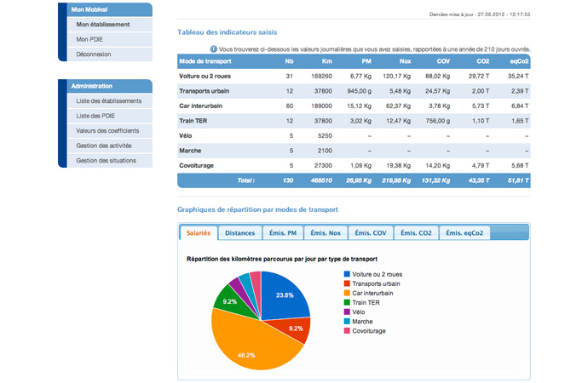The height and width of the screenshot is (383, 588).
Task: Switch to the Émis. eqCo2 tab
Action: point(465,232)
